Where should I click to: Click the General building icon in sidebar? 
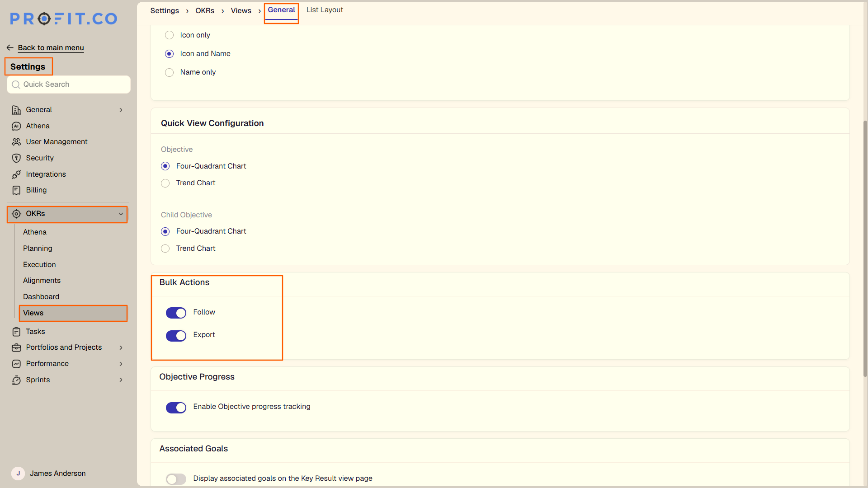click(x=16, y=110)
